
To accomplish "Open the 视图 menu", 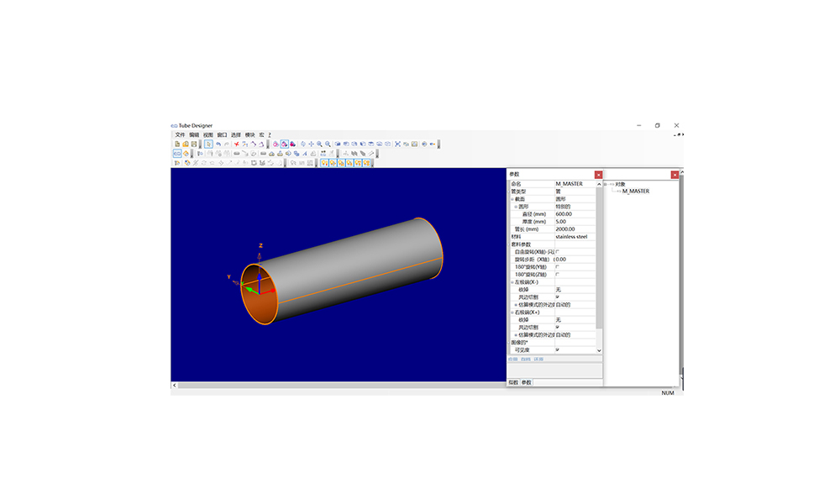I will (207, 135).
